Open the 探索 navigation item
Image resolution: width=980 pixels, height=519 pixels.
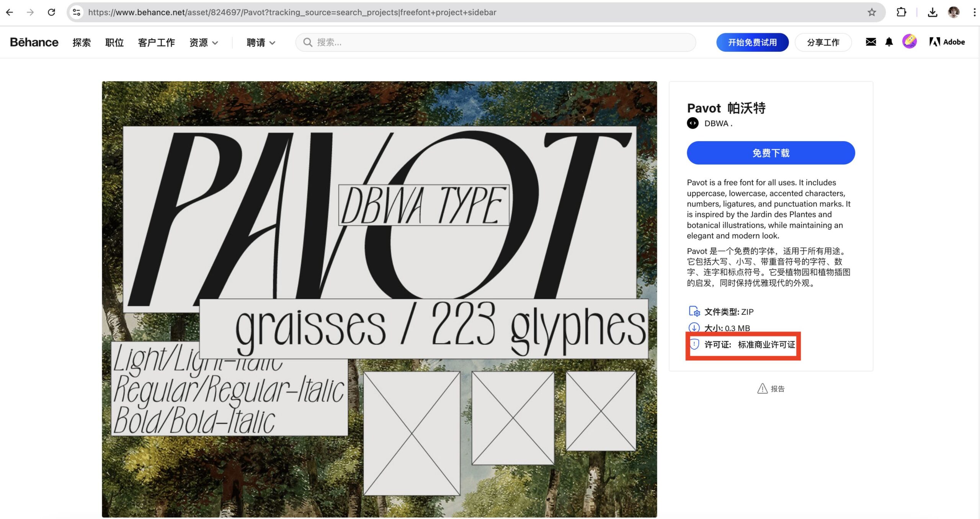82,42
